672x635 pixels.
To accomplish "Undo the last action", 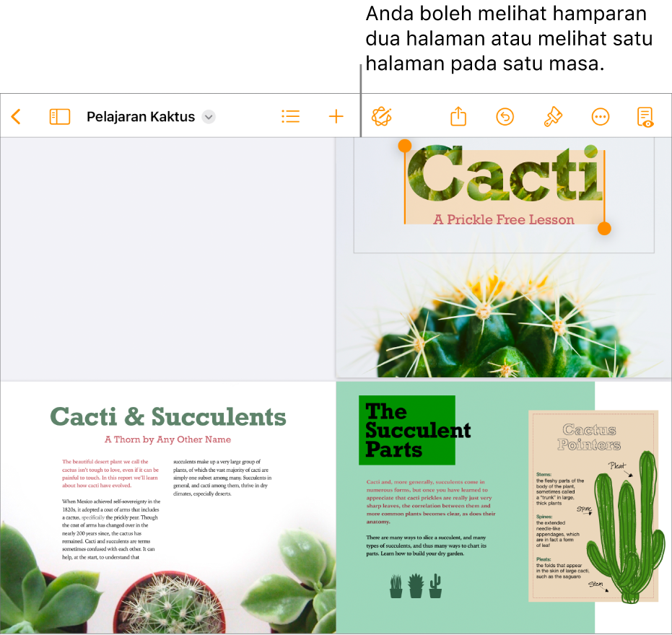I will 505,117.
